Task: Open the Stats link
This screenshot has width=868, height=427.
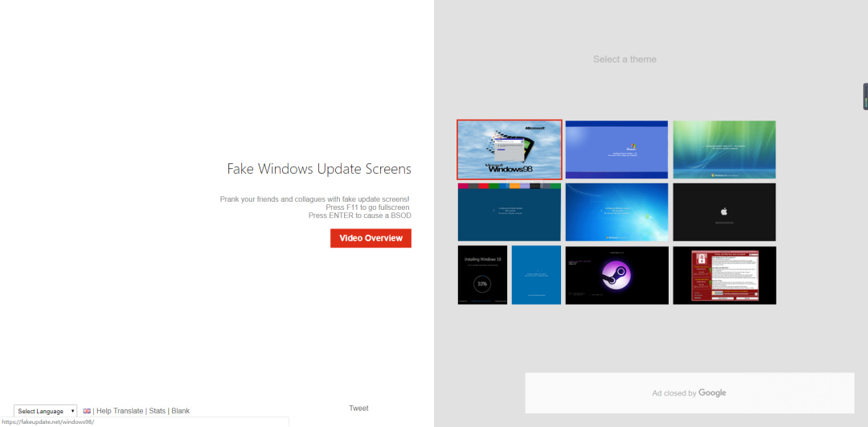Action: [158, 411]
